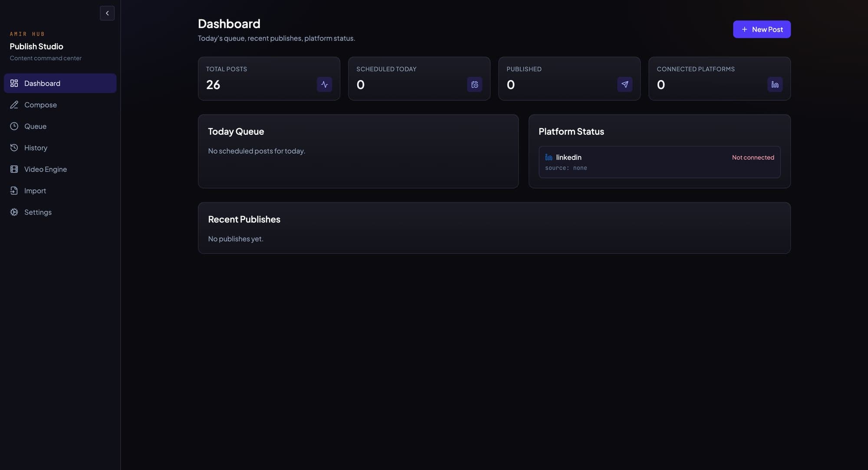Viewport: 868px width, 470px height.
Task: Click the Total Posts statistic card
Action: tap(269, 78)
